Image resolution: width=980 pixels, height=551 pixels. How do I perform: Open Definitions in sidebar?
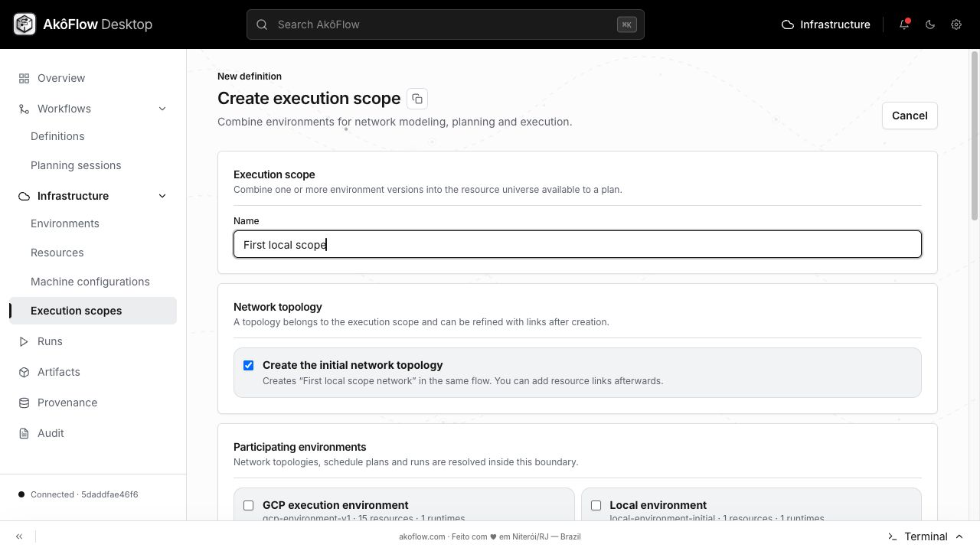[x=57, y=136]
